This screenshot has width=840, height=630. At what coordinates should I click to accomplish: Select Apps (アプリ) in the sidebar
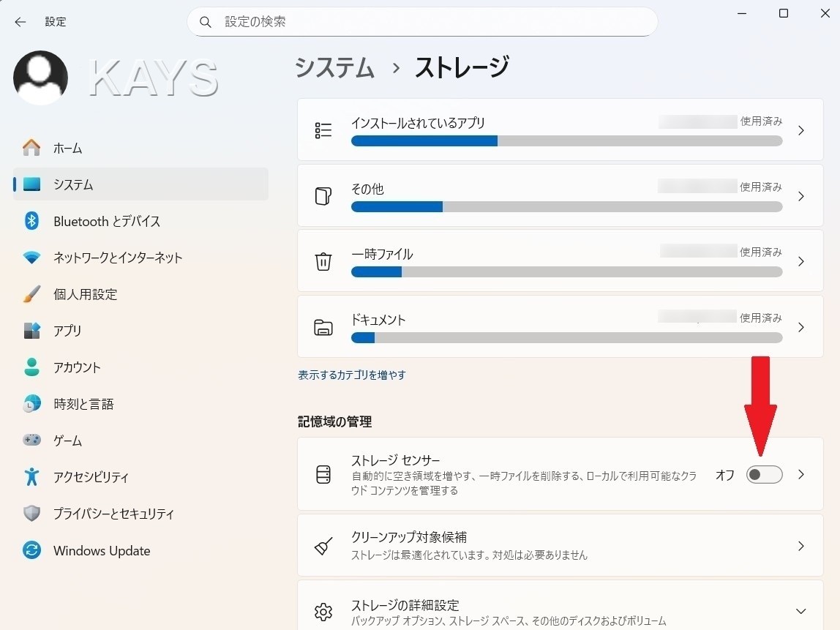coord(67,331)
